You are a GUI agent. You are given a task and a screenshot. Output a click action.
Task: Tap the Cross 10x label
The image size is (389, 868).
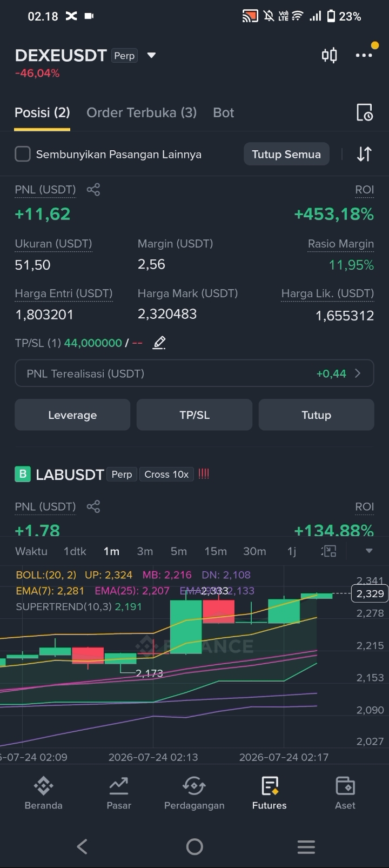tap(166, 474)
